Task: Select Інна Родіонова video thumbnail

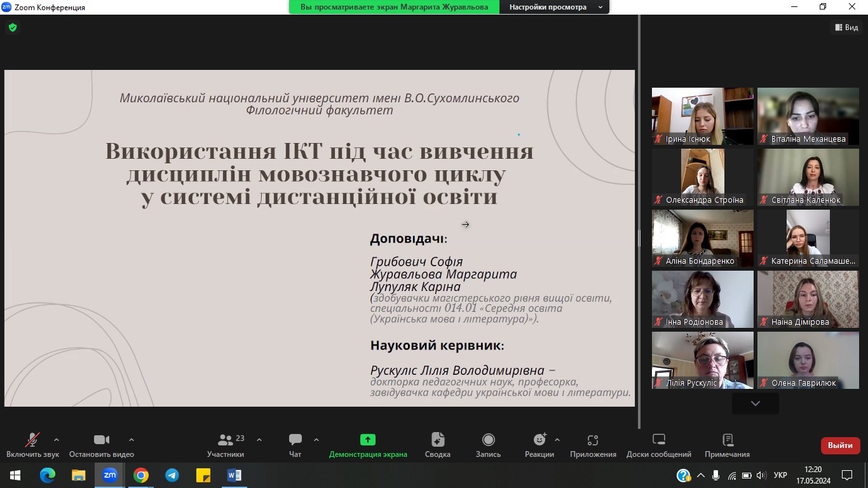Action: click(703, 299)
